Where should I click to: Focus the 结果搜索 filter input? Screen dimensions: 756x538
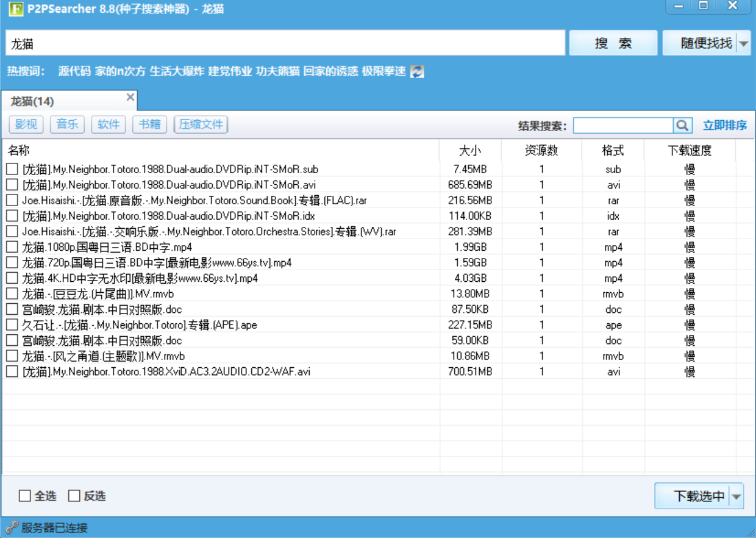point(623,125)
